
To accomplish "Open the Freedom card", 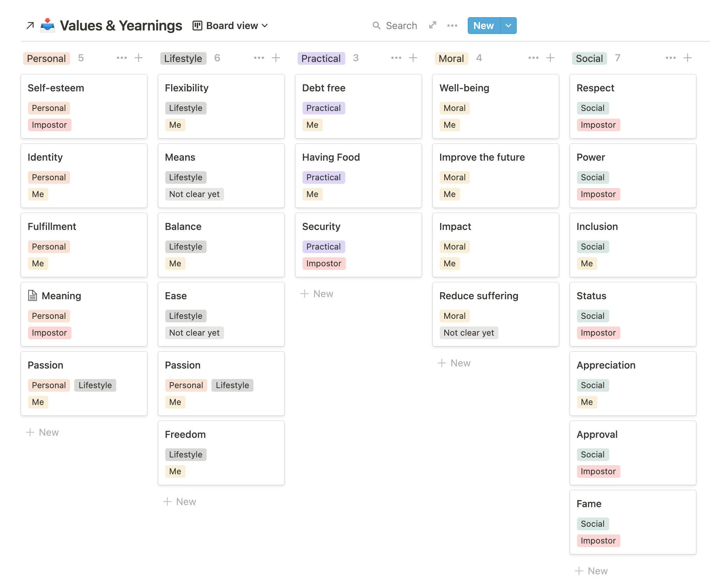I will [x=221, y=453].
